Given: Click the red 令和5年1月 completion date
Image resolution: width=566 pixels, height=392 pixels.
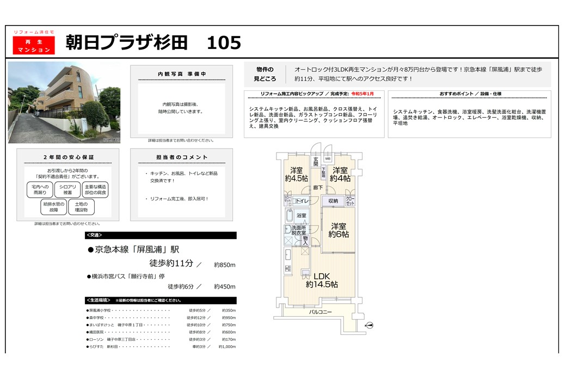Looking at the screenshot, I should point(364,94).
